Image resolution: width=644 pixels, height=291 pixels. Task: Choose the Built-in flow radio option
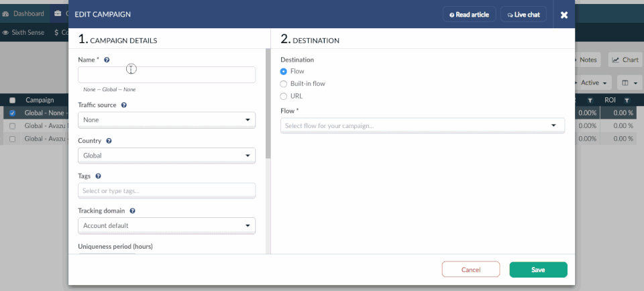(284, 84)
